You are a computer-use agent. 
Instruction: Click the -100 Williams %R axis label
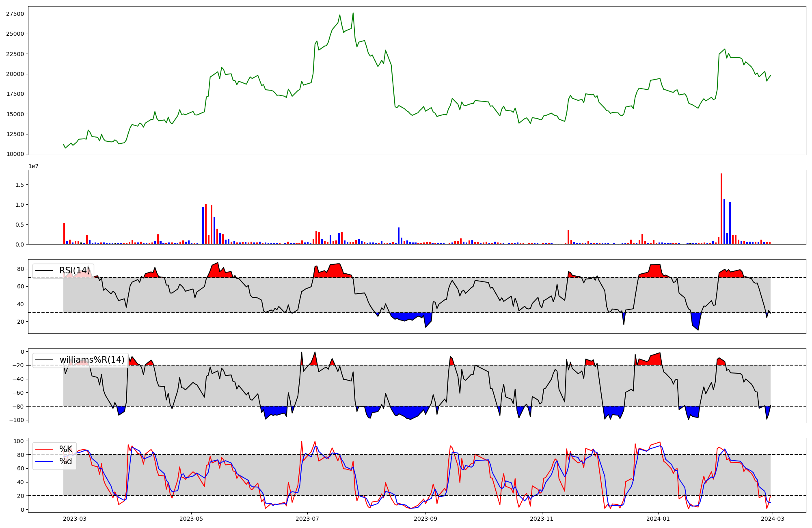17,420
